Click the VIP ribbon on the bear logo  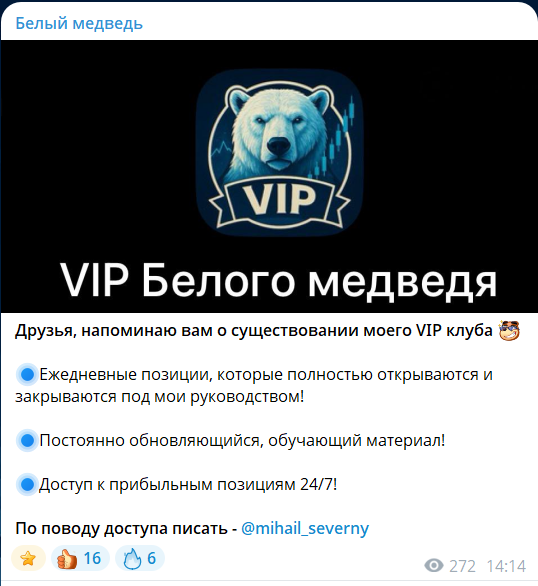coord(279,199)
